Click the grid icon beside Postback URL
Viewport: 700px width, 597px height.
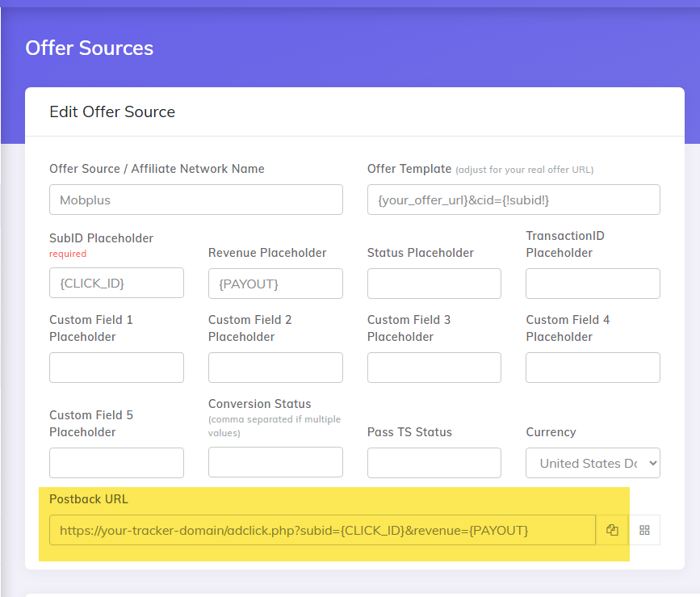[644, 530]
